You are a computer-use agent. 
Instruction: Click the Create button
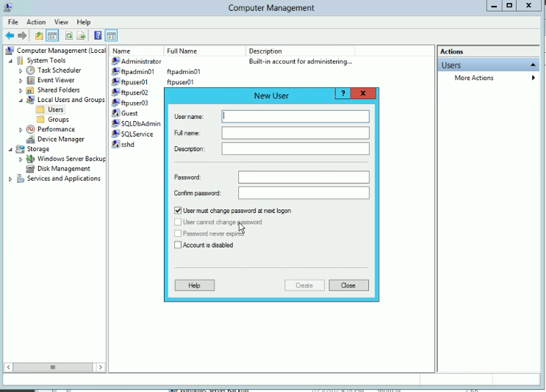point(304,286)
